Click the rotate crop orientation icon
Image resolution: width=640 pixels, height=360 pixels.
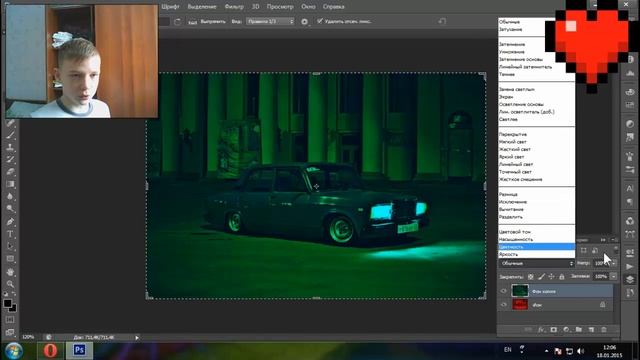[x=178, y=22]
